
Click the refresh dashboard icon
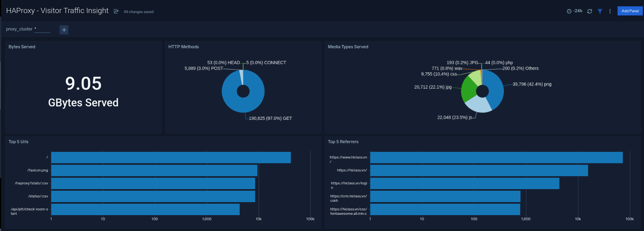590,11
